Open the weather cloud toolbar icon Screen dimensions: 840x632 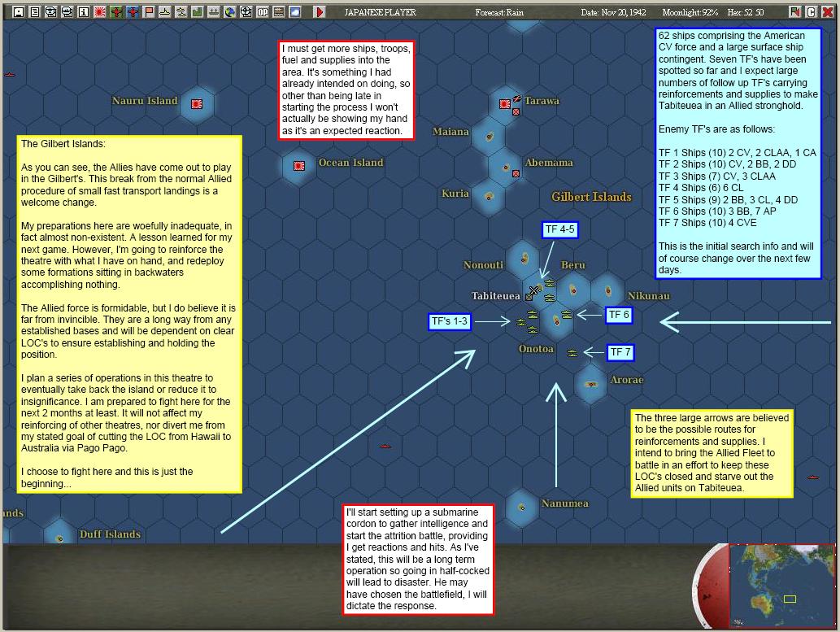294,11
